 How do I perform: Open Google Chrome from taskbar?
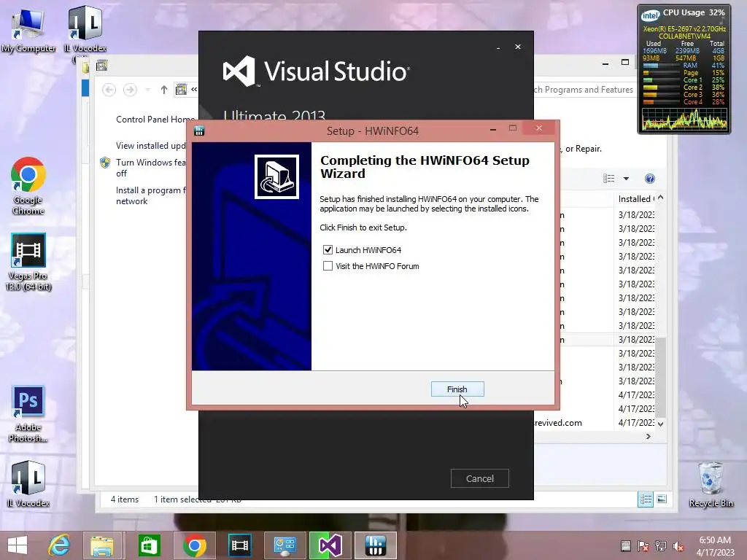194,545
